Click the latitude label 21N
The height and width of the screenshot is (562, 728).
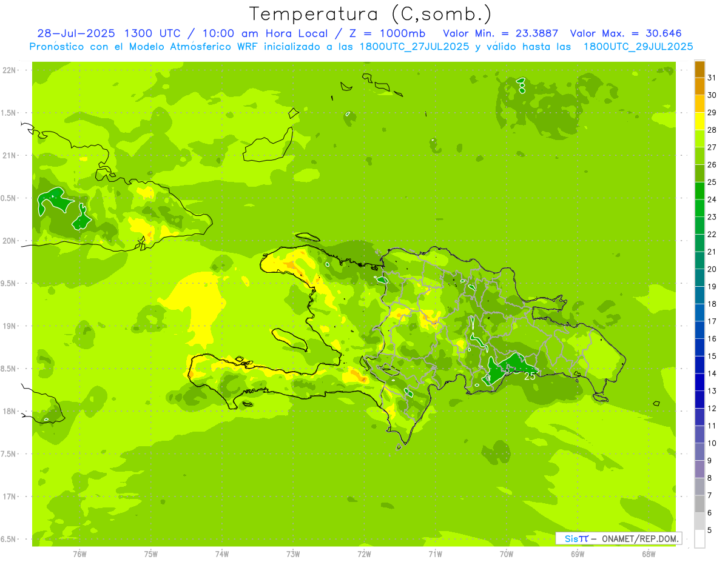pyautogui.click(x=9, y=155)
